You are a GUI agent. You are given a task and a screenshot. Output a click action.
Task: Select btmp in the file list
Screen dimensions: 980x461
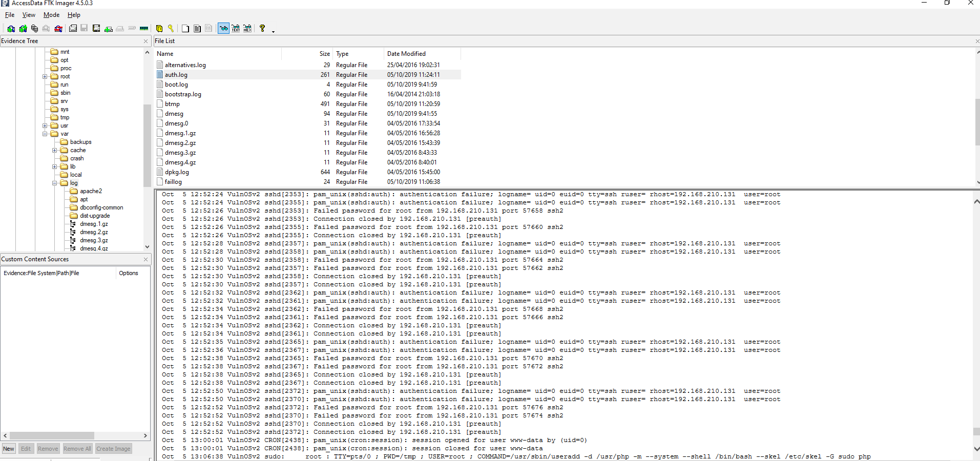coord(172,104)
